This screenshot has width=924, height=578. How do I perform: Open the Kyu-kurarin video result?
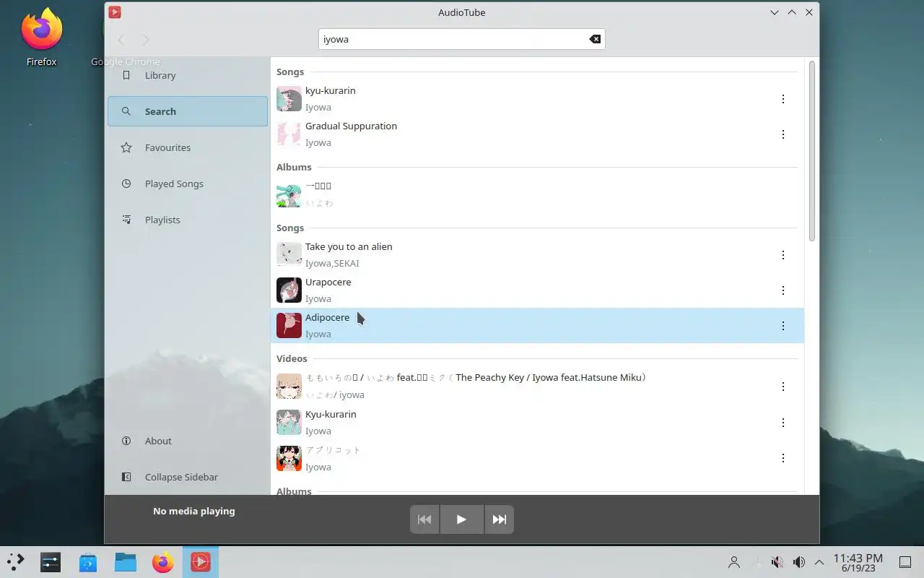click(x=537, y=423)
